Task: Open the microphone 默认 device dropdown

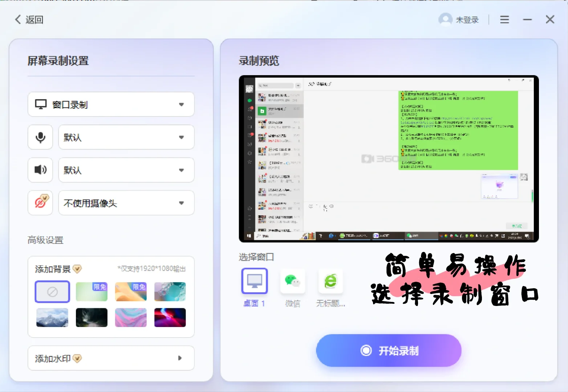Action: coord(182,137)
